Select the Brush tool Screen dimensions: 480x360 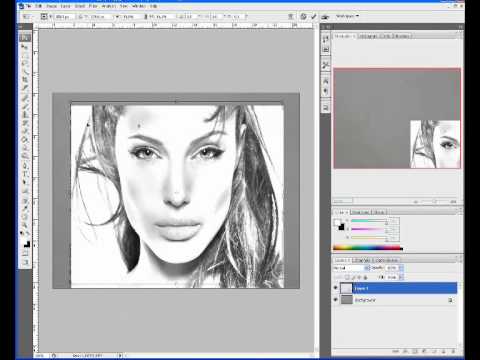point(25,107)
